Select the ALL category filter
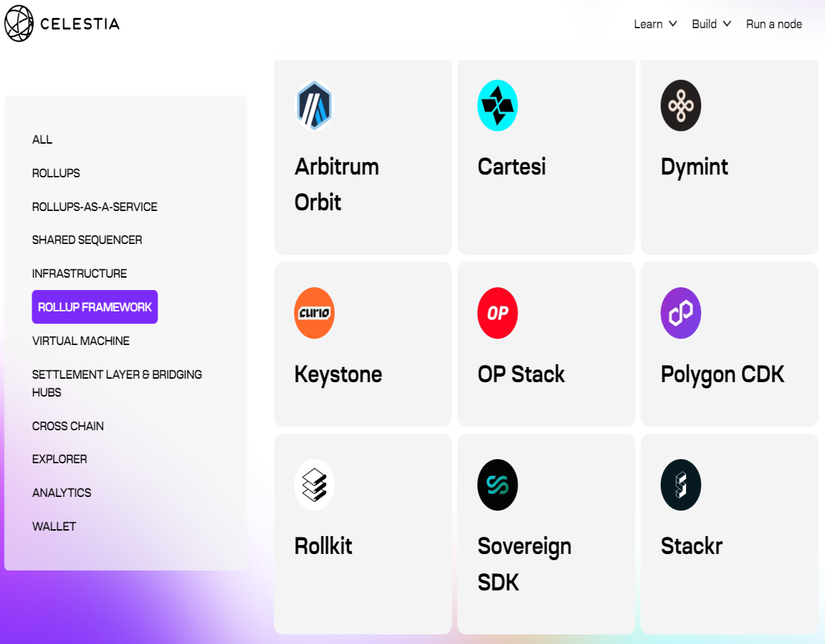This screenshot has height=644, width=825. pos(42,140)
